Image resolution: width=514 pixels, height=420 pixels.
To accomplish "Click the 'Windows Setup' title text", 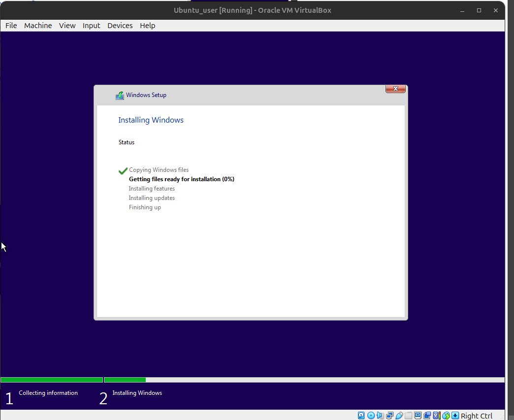I will coord(146,95).
